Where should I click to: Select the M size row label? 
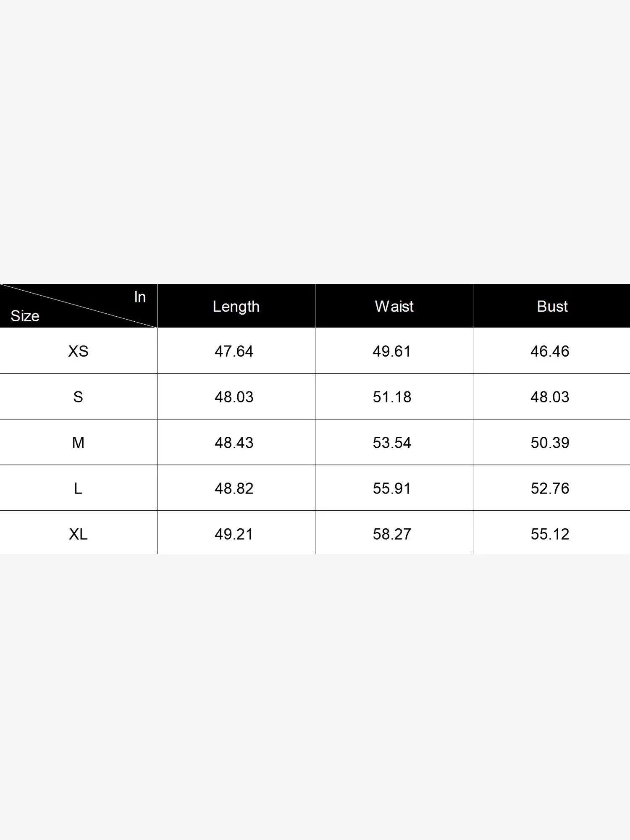coord(78,443)
